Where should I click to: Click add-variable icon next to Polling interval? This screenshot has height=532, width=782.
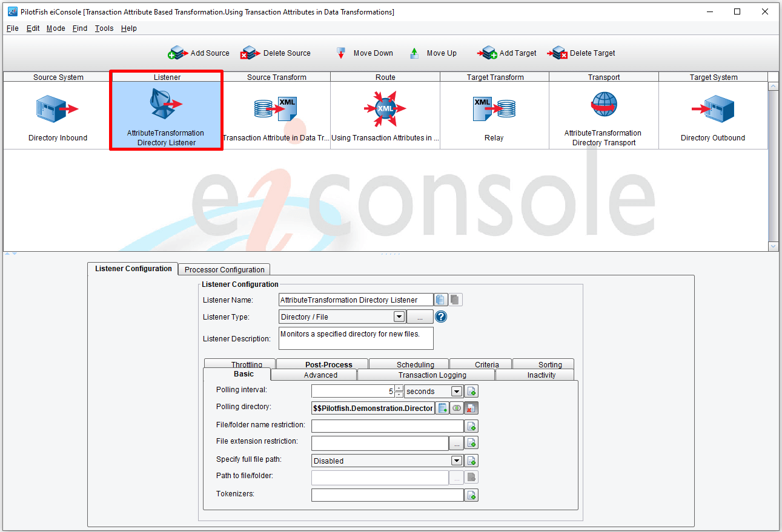472,392
